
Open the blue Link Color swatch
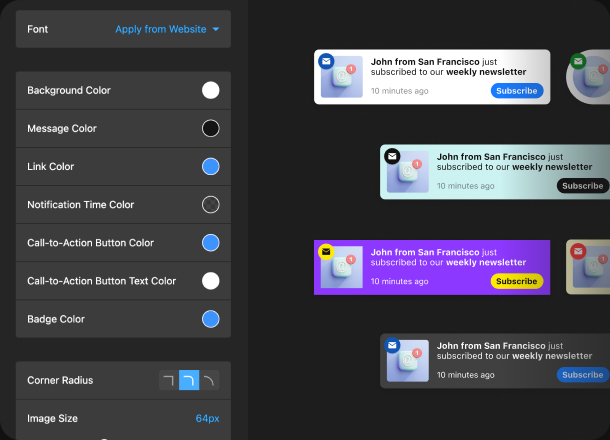[x=211, y=167]
